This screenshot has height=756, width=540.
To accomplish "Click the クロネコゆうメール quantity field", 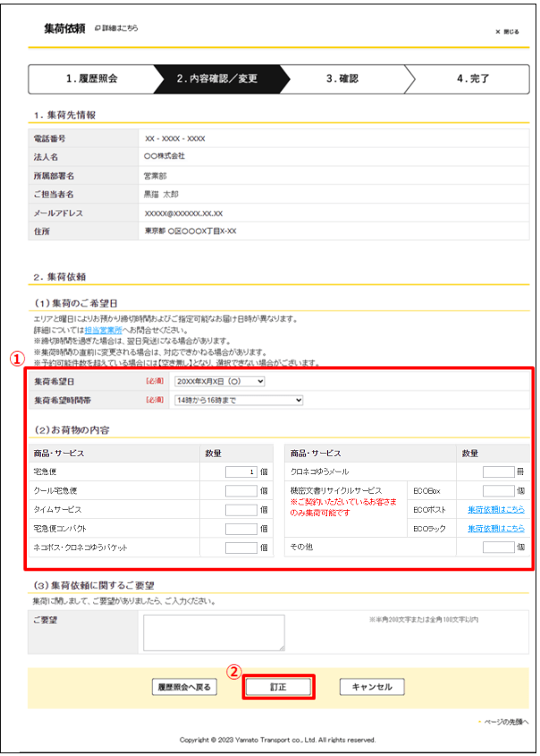I will tap(499, 472).
